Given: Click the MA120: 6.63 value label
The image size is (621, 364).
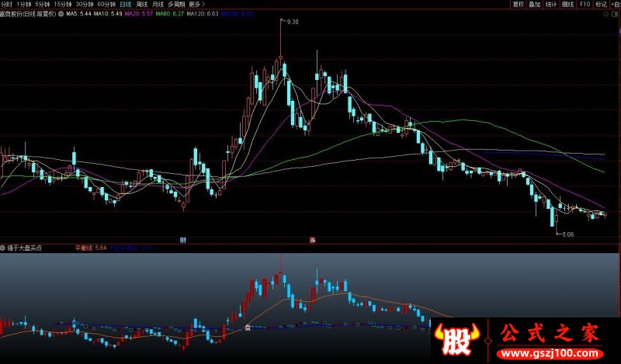Looking at the screenshot, I should (x=203, y=14).
